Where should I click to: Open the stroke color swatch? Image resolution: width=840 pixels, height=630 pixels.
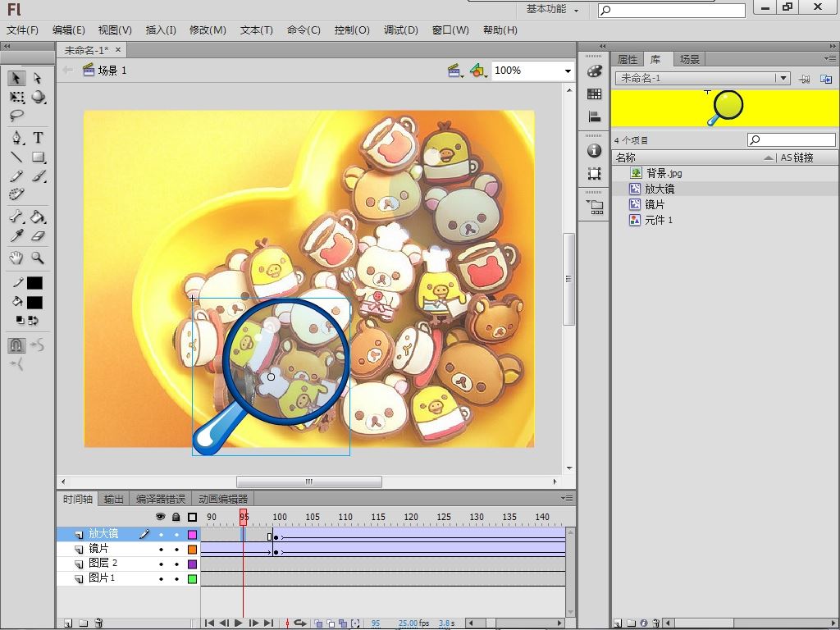[x=34, y=283]
